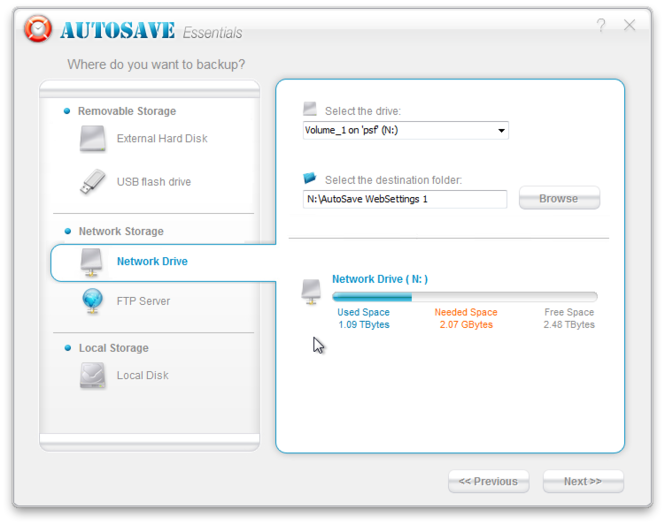The image size is (665, 525).
Task: Click the blue folder icon beside destination folder label
Action: click(x=310, y=178)
